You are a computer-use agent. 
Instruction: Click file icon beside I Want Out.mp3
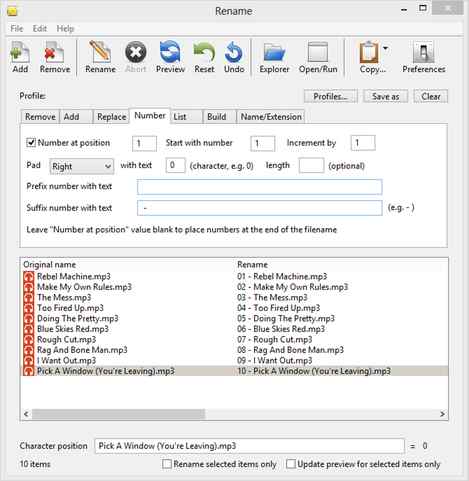[x=29, y=361]
